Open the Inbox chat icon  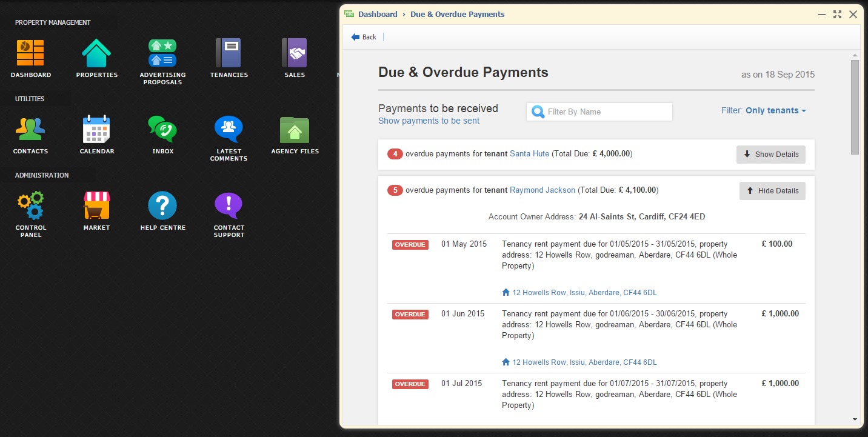pos(162,129)
